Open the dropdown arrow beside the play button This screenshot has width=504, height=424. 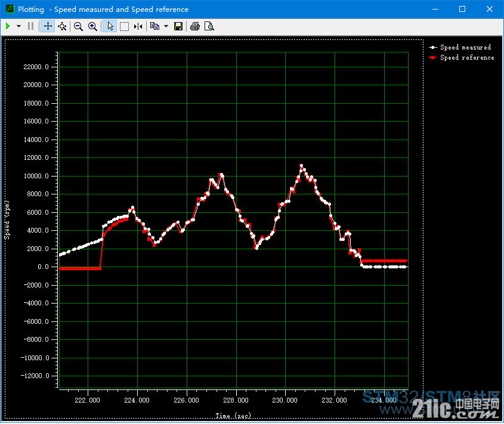[18, 26]
